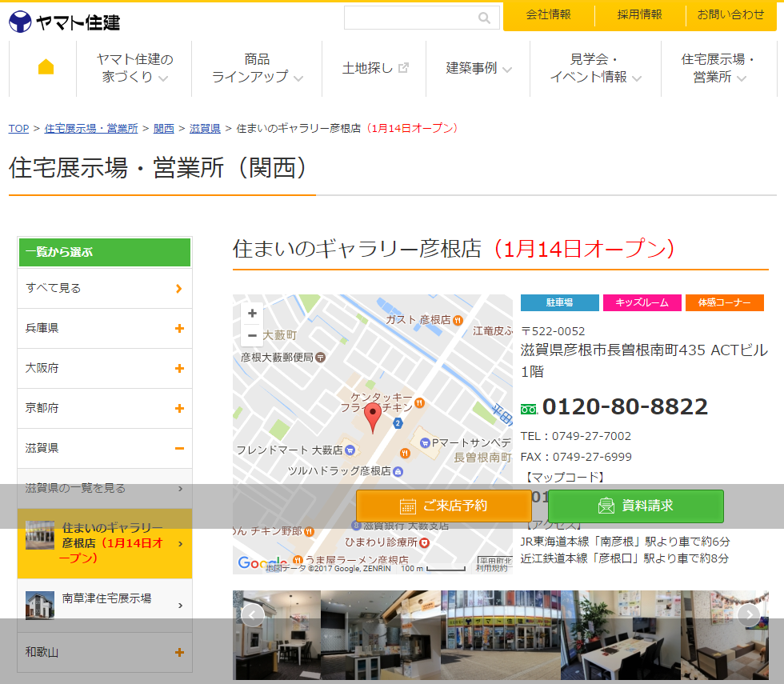Follow the 関西 breadcrumb link

[164, 128]
